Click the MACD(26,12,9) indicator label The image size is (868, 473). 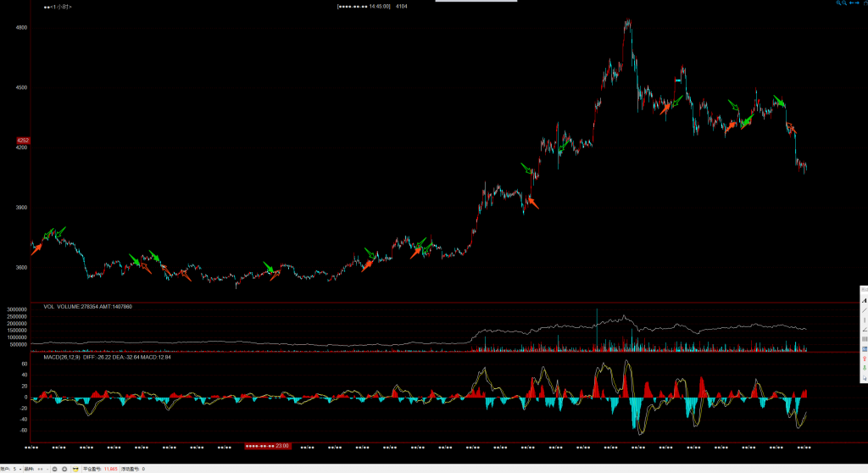[61, 358]
